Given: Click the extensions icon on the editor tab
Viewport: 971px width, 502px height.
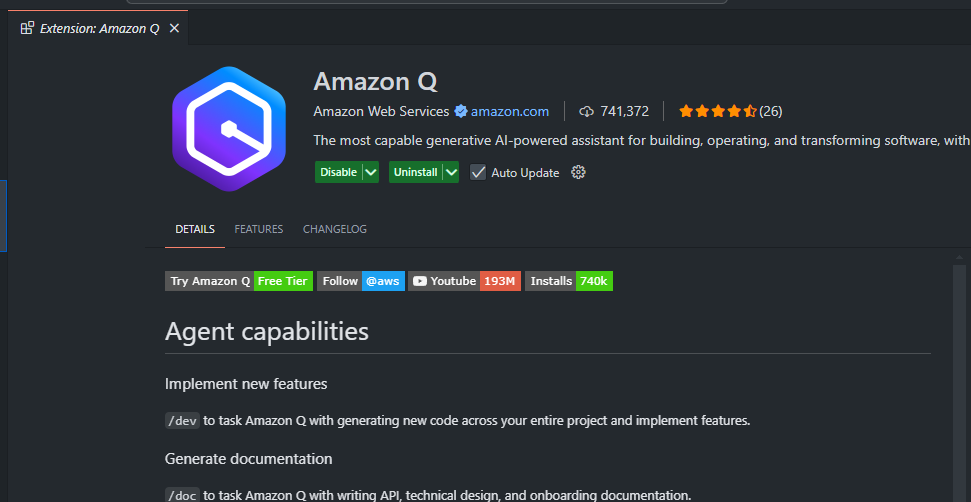Looking at the screenshot, I should pos(27,28).
